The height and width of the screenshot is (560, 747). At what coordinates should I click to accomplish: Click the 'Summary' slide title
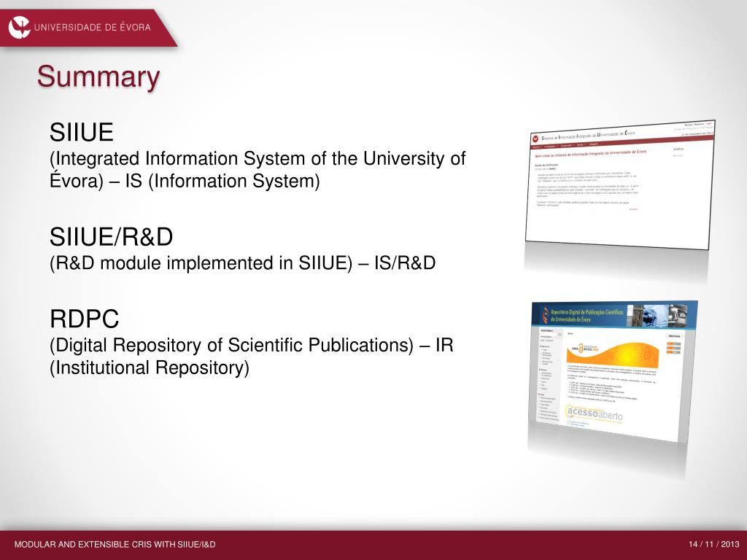pyautogui.click(x=98, y=77)
